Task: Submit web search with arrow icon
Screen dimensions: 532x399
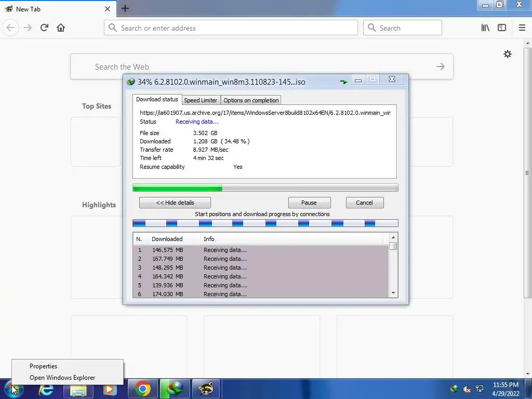Action: click(x=441, y=66)
